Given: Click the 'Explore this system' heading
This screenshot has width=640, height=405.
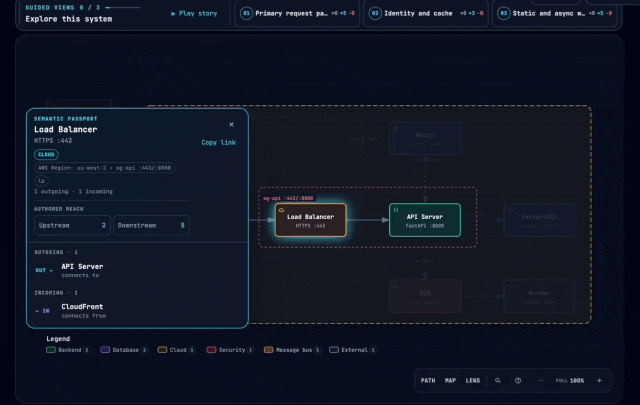Looking at the screenshot, I should (x=69, y=19).
